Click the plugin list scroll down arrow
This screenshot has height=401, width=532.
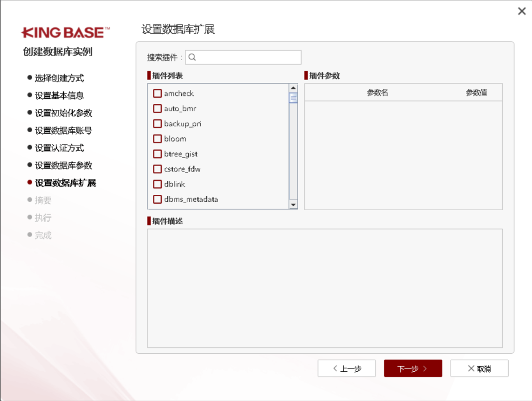(x=293, y=205)
